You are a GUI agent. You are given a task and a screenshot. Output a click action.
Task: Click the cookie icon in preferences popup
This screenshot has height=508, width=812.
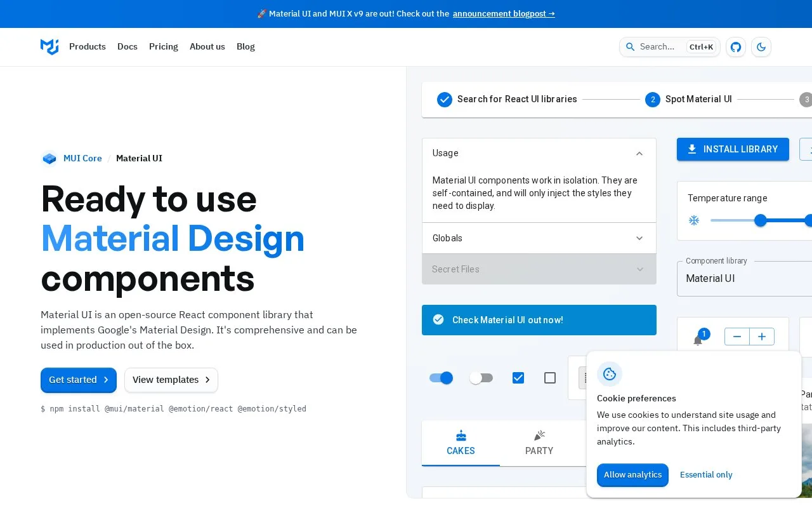point(610,374)
